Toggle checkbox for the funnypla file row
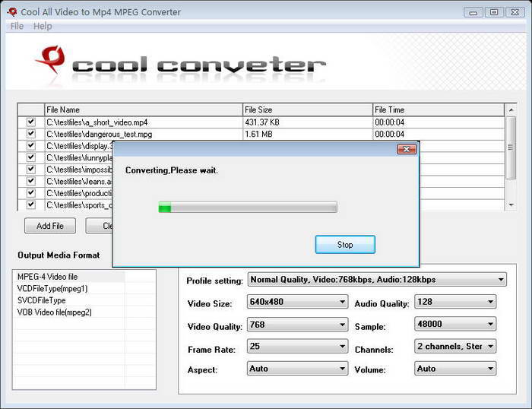The image size is (532, 409). click(x=31, y=157)
